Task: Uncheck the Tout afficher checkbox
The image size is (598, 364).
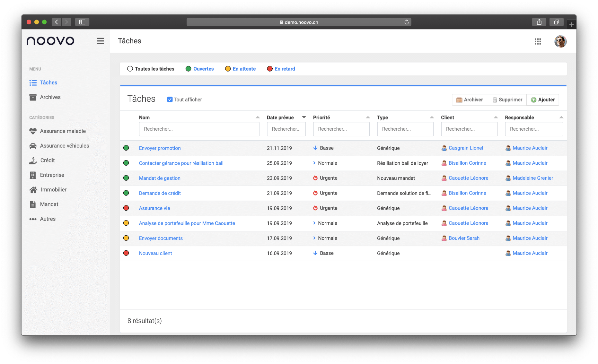Action: point(170,100)
